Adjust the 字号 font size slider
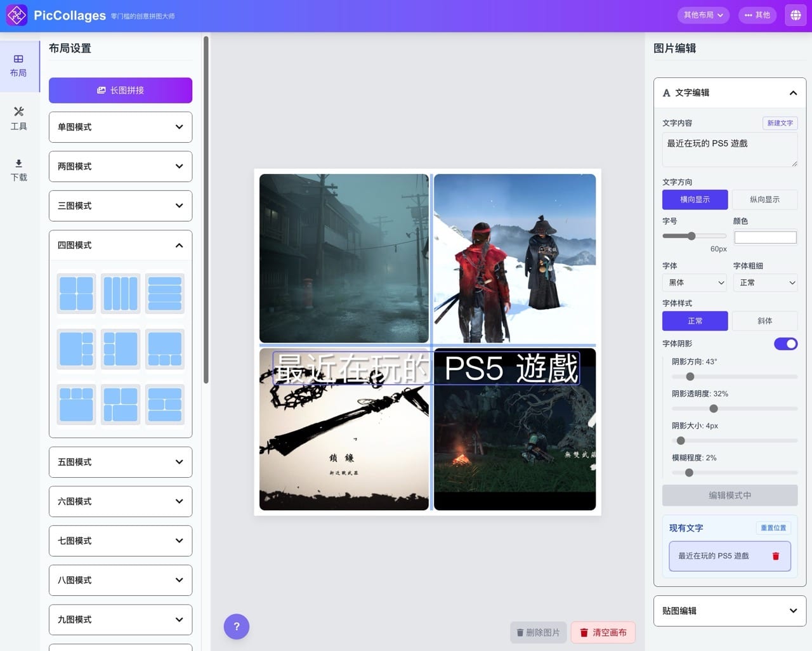 click(691, 235)
